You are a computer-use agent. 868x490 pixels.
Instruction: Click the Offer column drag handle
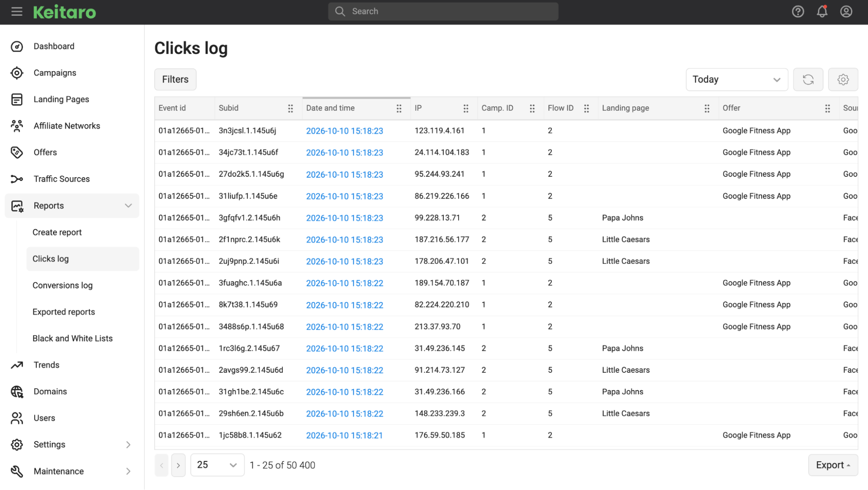[827, 109]
